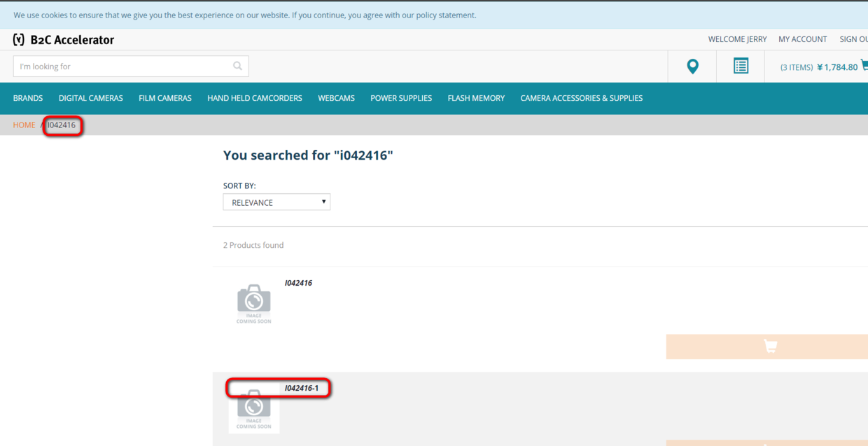Click the search magnifier icon
Image resolution: width=868 pixels, height=446 pixels.
coord(238,66)
